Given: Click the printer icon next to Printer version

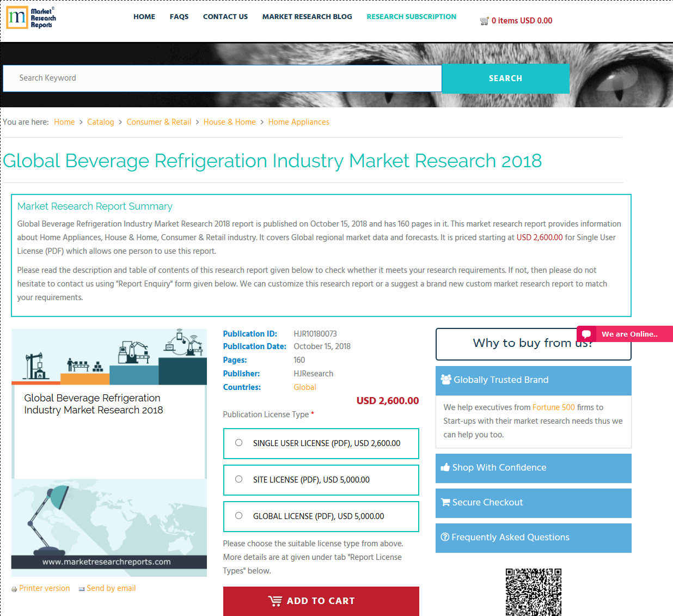Looking at the screenshot, I should pyautogui.click(x=14, y=588).
